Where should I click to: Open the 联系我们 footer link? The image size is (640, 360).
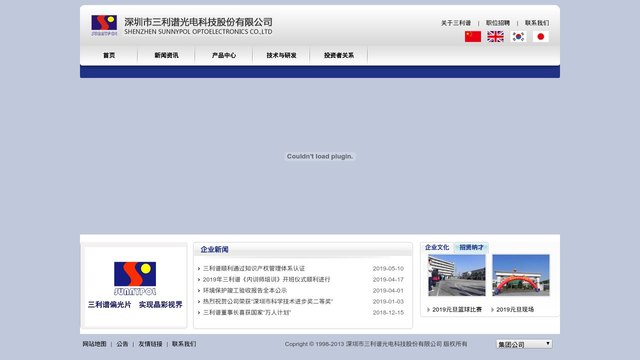tap(184, 344)
